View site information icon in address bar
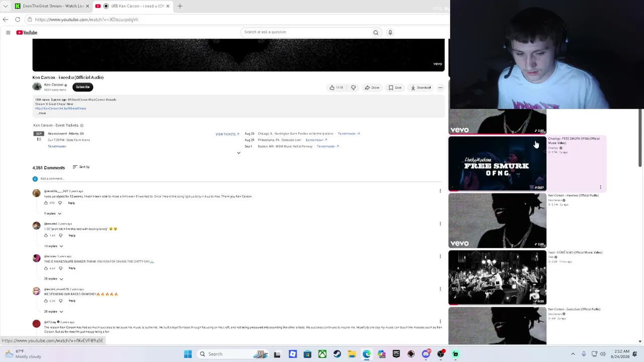 pos(30,20)
